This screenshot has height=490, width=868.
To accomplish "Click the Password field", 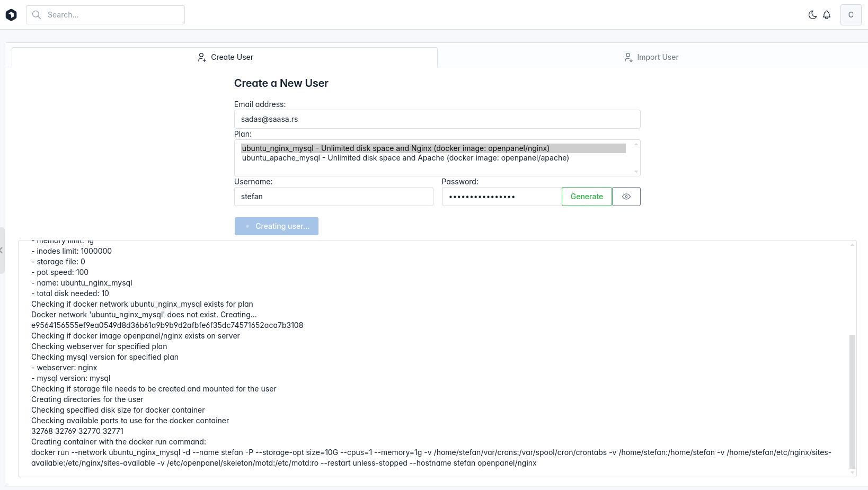I will (502, 197).
